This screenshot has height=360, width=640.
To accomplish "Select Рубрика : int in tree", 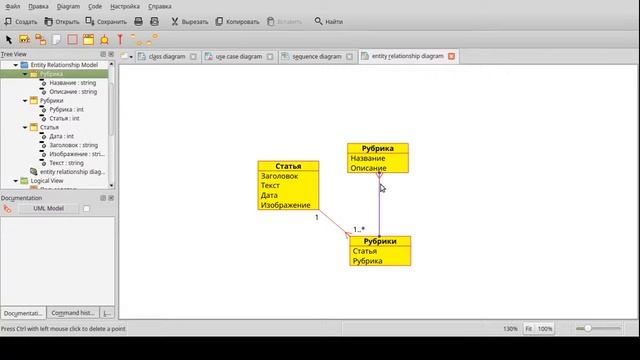I will click(67, 109).
